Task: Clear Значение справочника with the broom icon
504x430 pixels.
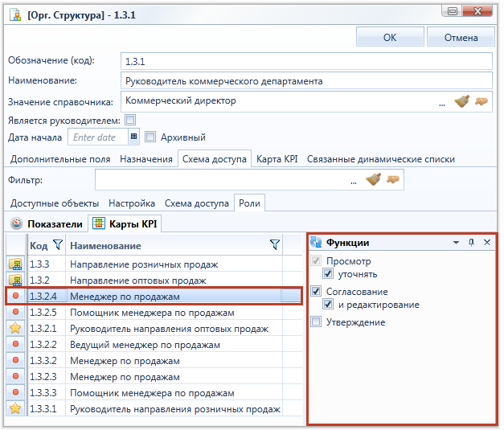Action: coord(461,101)
